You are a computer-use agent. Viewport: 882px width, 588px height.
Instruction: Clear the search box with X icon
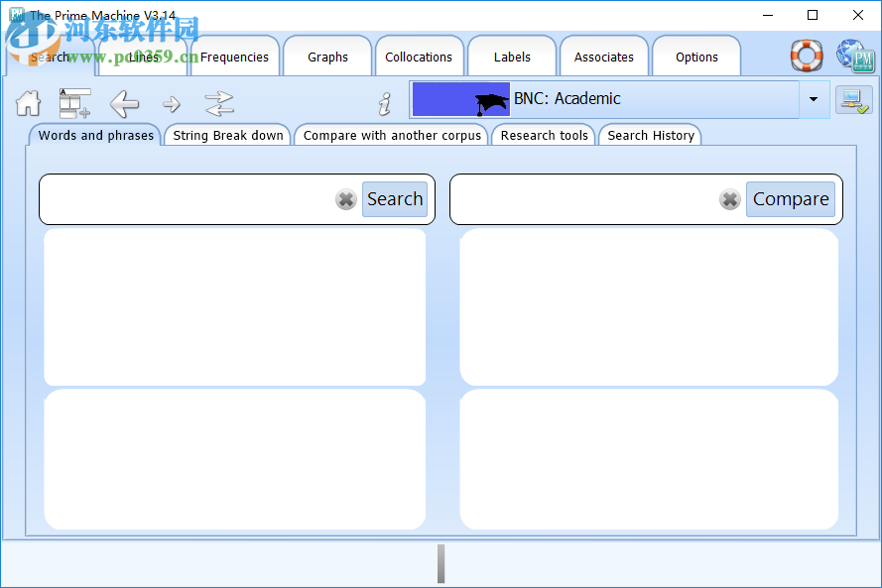(346, 199)
